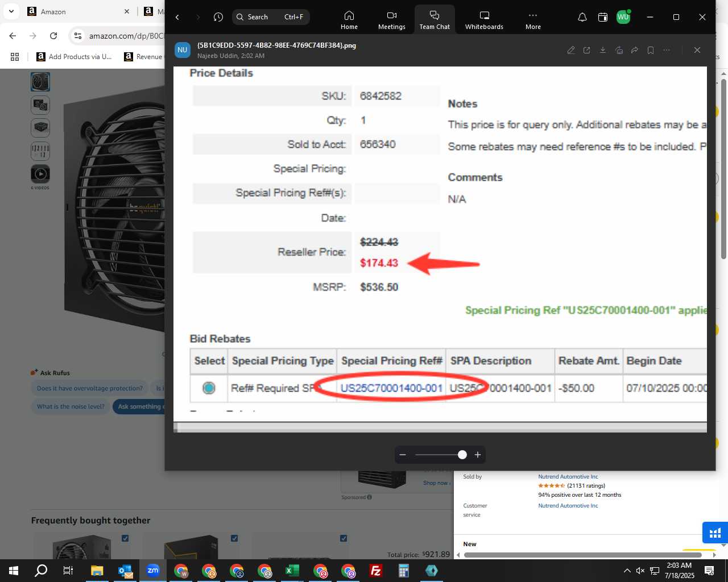728x582 pixels.
Task: Expand the More menu in Zoom
Action: pos(533,20)
